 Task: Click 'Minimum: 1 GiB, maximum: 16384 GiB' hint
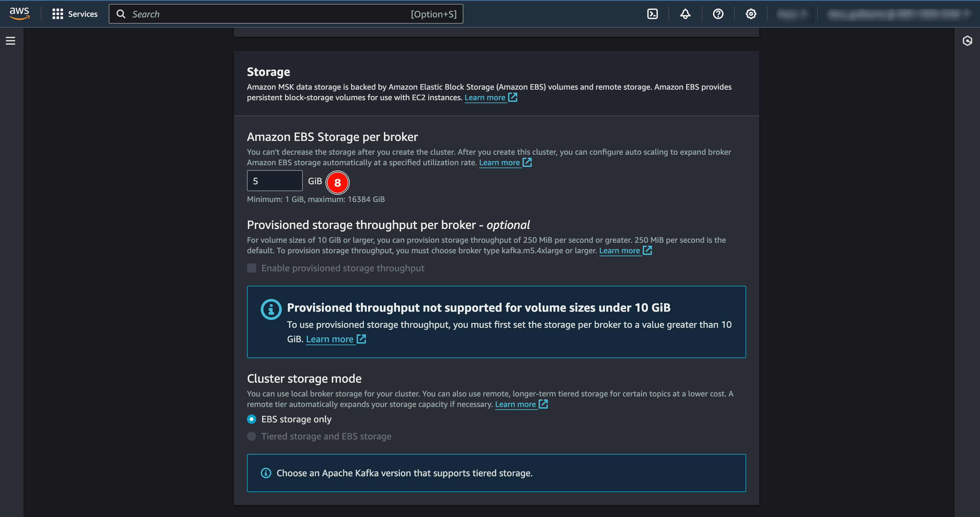(x=316, y=199)
